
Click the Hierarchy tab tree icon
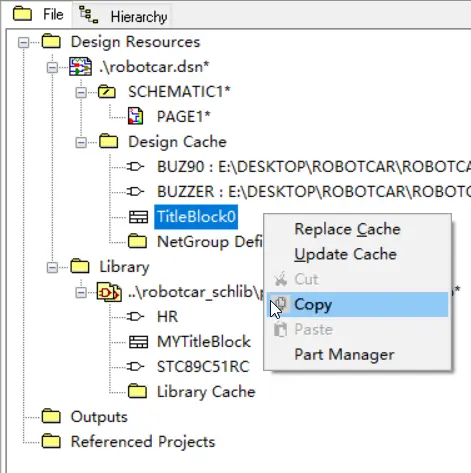[88, 15]
